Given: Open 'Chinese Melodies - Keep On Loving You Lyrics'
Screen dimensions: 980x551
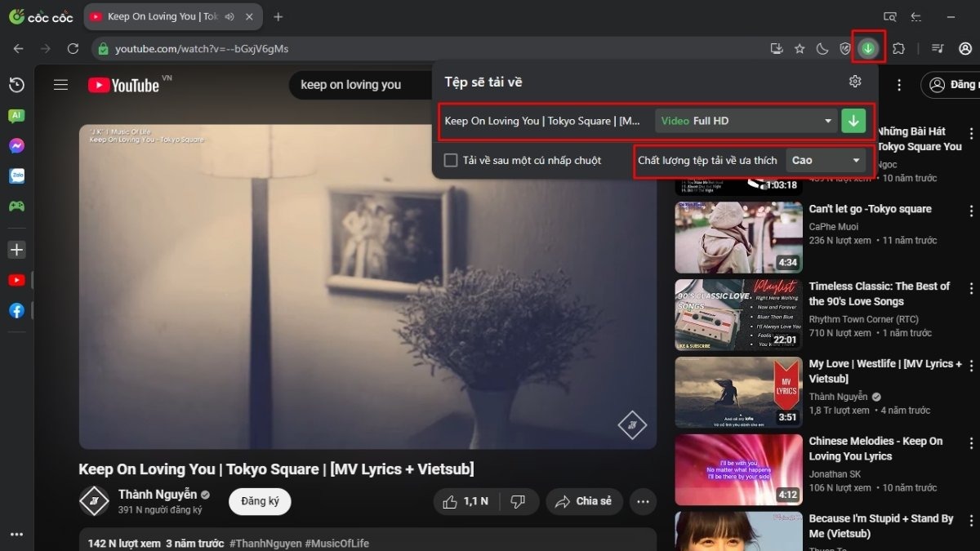Looking at the screenshot, I should (876, 448).
